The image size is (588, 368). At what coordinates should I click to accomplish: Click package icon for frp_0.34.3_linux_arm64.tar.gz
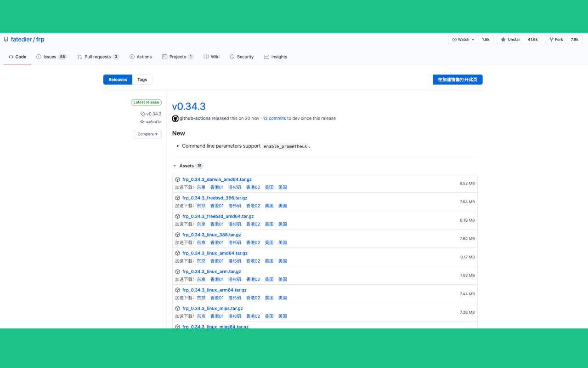pos(178,290)
